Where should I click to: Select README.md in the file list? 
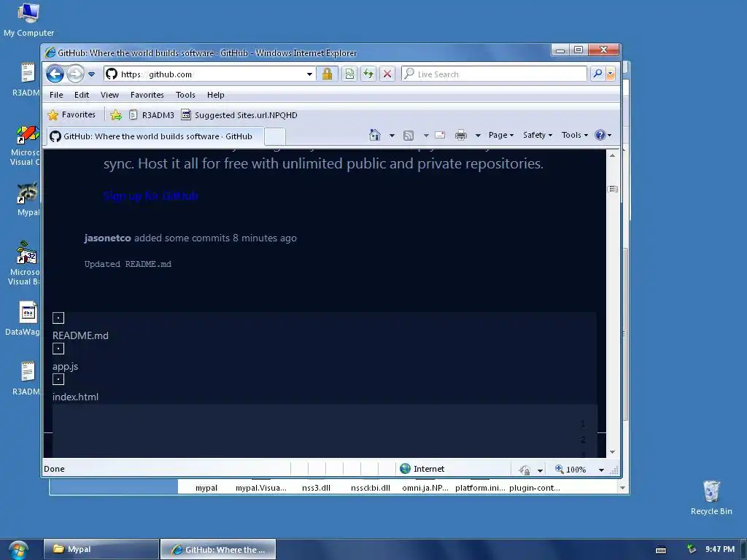[x=80, y=335]
